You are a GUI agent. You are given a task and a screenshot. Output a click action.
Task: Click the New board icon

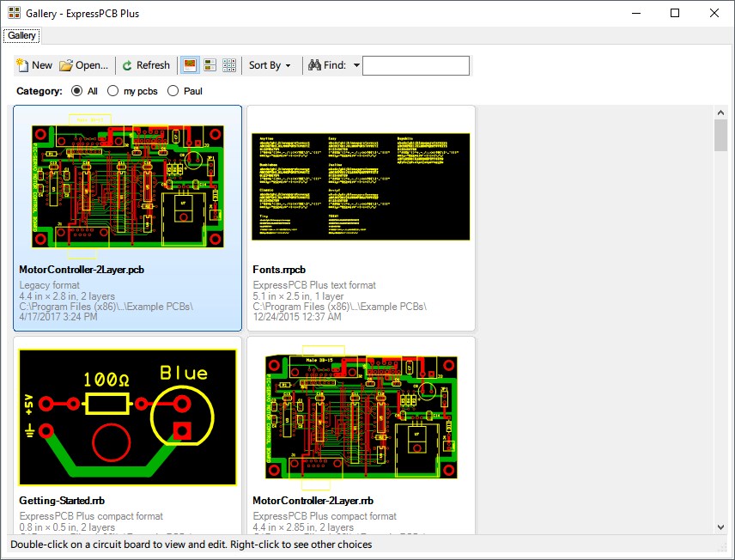pyautogui.click(x=23, y=65)
